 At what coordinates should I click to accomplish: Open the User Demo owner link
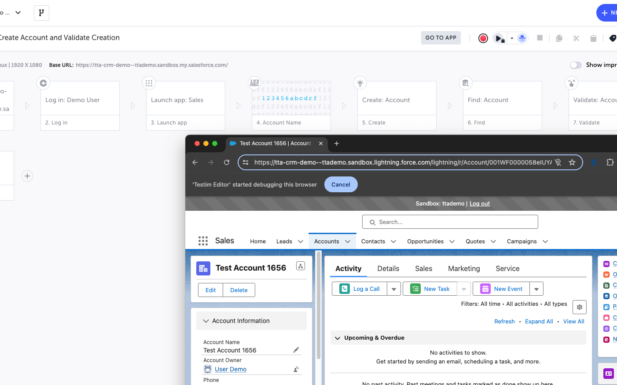(x=231, y=369)
